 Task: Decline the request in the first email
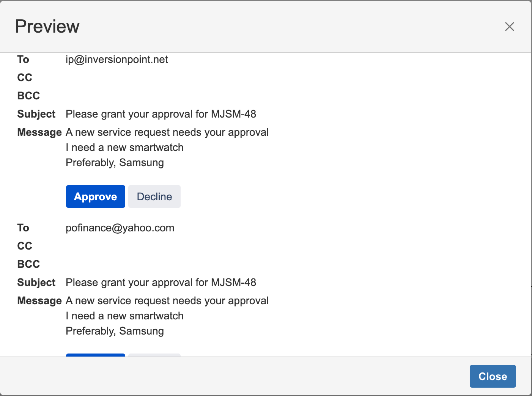click(154, 196)
